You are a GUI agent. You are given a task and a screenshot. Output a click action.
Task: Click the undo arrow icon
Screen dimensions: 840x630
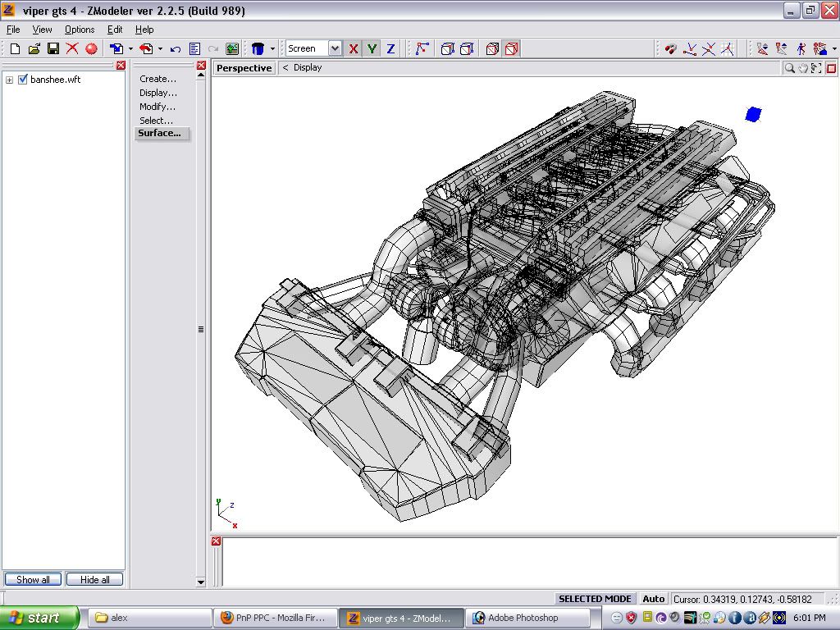[x=176, y=49]
